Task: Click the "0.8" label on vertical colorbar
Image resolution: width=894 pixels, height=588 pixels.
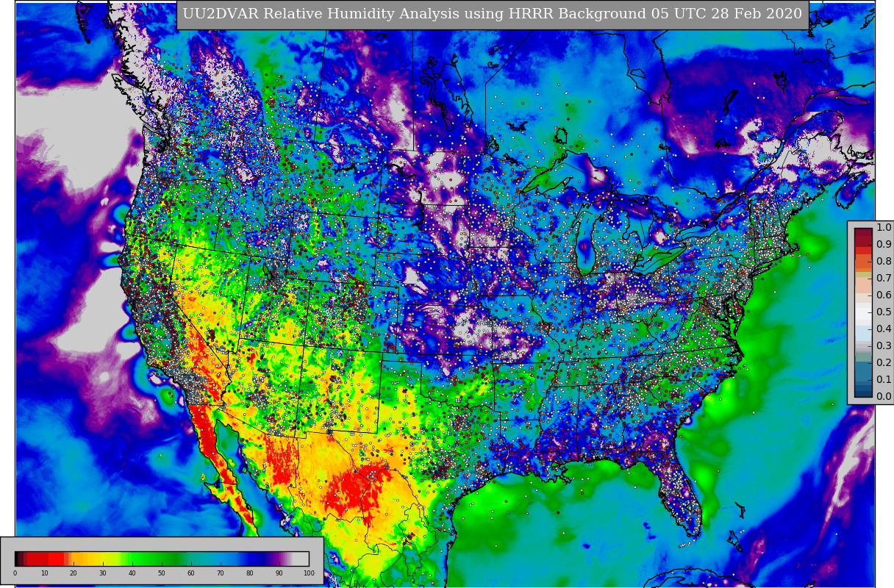Action: [x=884, y=261]
